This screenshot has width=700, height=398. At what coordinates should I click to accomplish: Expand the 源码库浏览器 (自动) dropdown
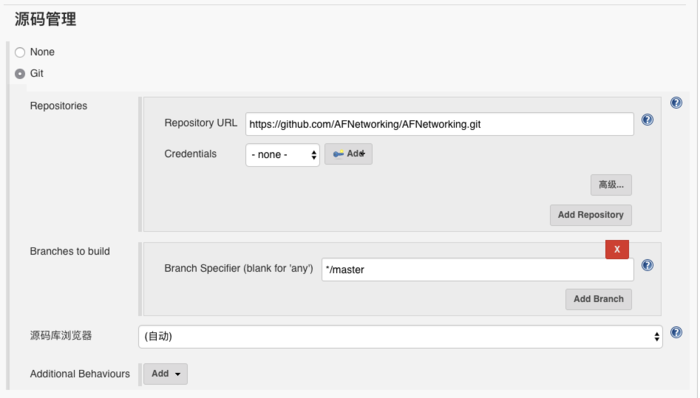coord(400,336)
